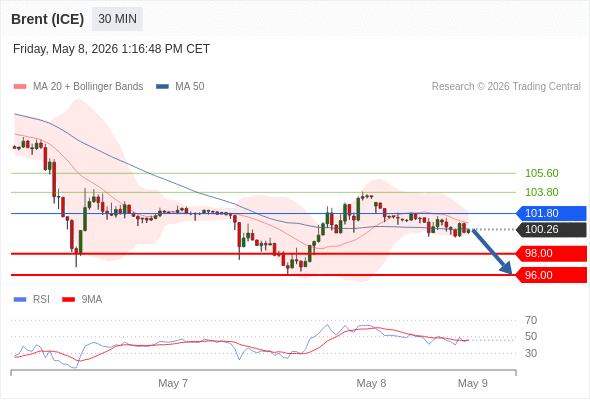The image size is (590, 400).
Task: Click the blue downward forecast arrow
Action: 492,251
